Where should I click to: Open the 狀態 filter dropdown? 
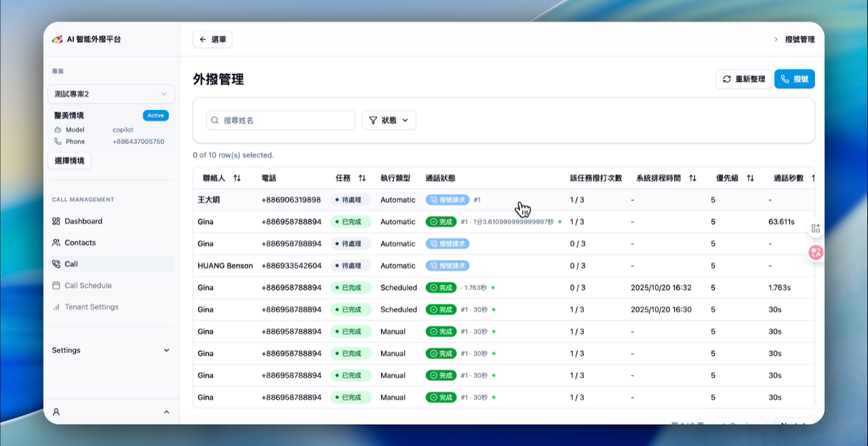pyautogui.click(x=389, y=120)
